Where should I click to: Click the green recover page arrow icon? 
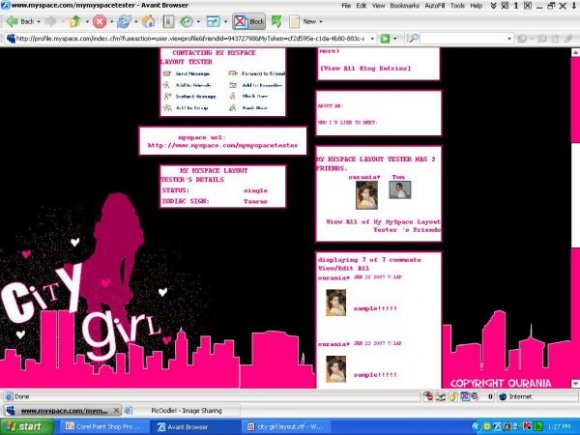[276, 21]
